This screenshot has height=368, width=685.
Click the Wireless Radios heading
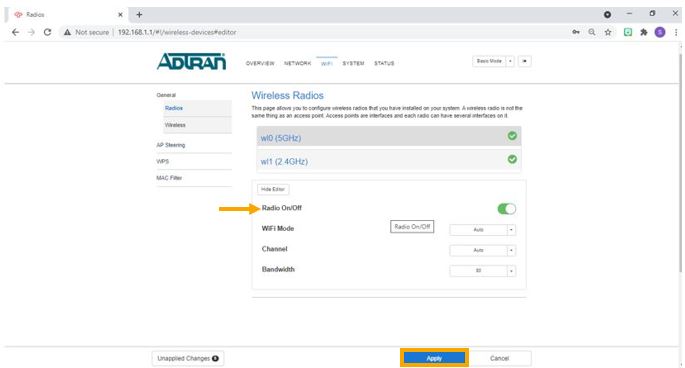[x=287, y=95]
